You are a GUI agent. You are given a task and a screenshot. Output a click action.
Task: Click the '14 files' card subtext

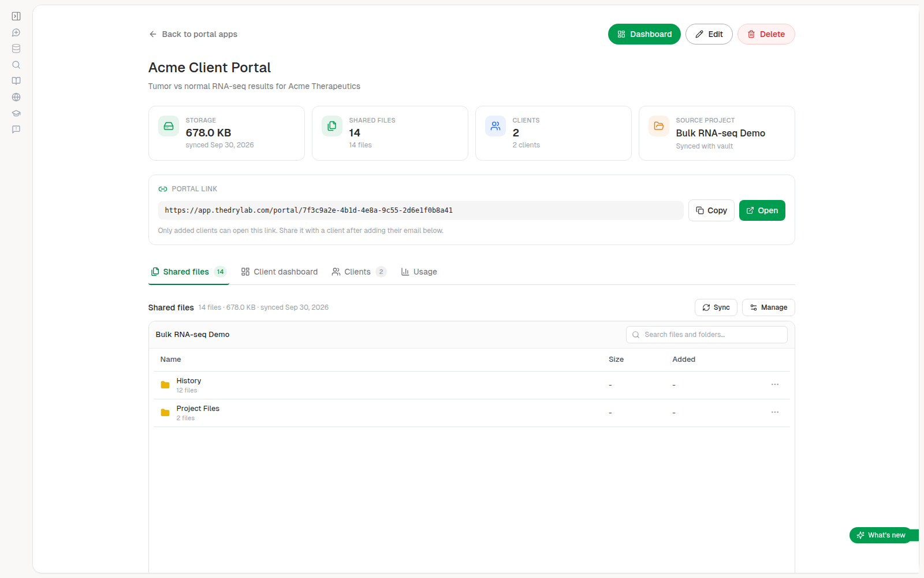(360, 145)
